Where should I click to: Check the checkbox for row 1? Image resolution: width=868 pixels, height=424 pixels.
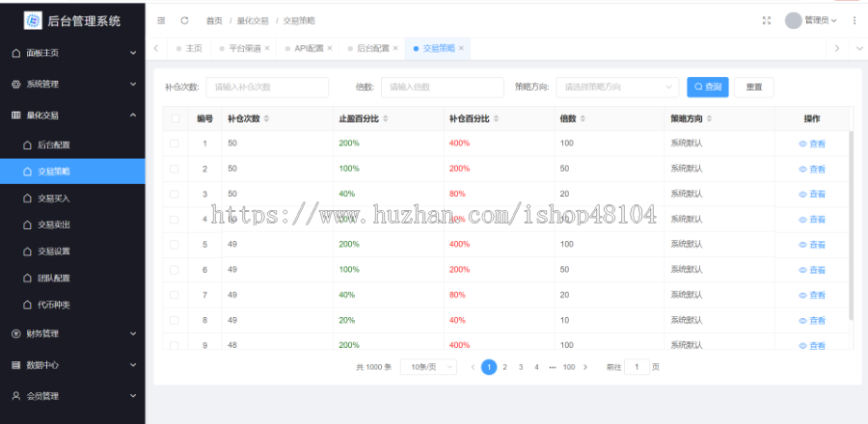[175, 144]
